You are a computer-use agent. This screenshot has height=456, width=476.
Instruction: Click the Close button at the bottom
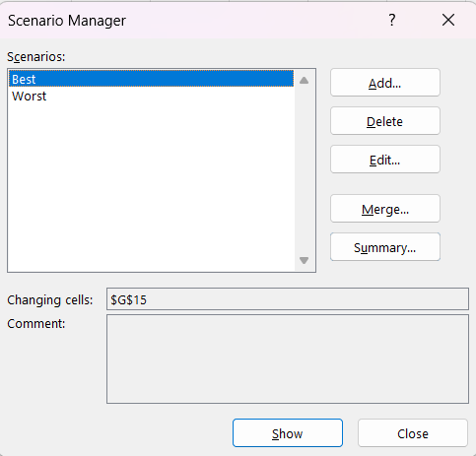(413, 433)
